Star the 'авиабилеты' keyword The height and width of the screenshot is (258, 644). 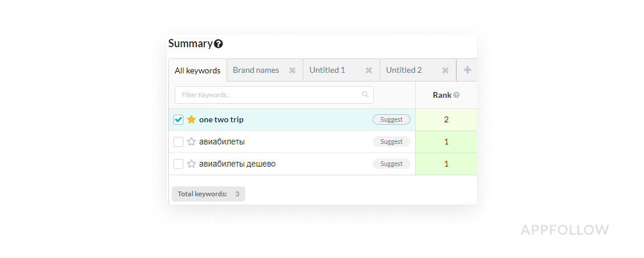click(191, 142)
